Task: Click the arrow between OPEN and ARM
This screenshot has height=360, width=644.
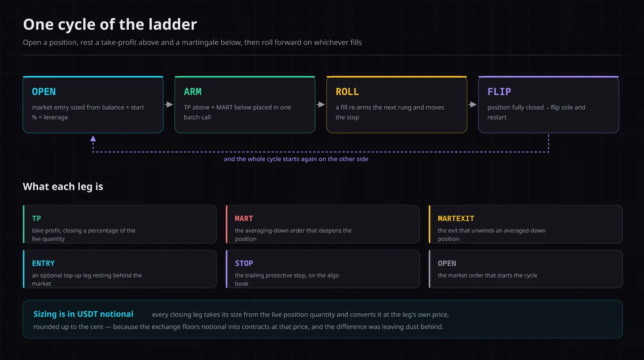Action: coord(169,105)
